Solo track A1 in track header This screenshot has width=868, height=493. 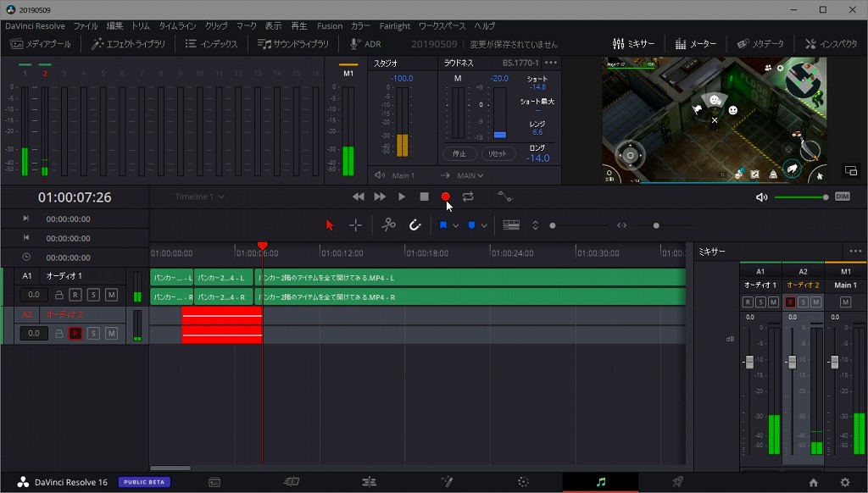pyautogui.click(x=93, y=295)
